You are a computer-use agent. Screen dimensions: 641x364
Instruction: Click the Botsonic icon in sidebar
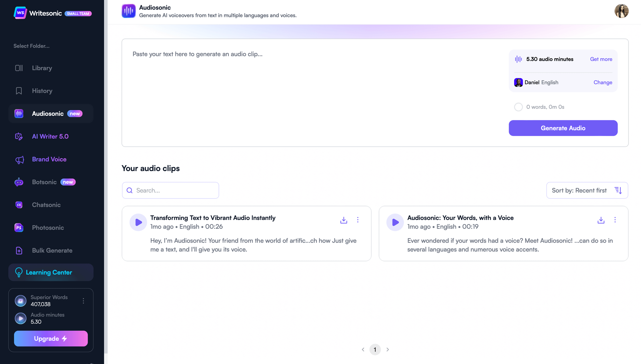point(19,182)
